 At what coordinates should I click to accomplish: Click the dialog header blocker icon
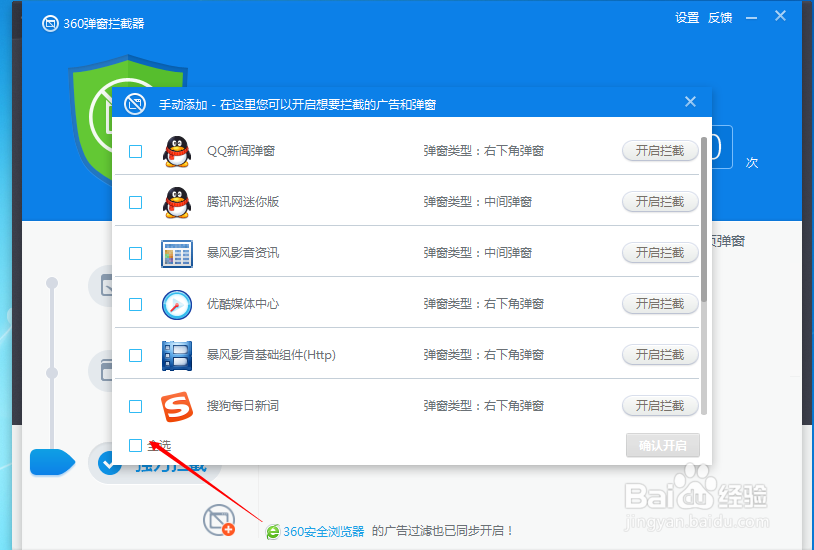(x=135, y=104)
